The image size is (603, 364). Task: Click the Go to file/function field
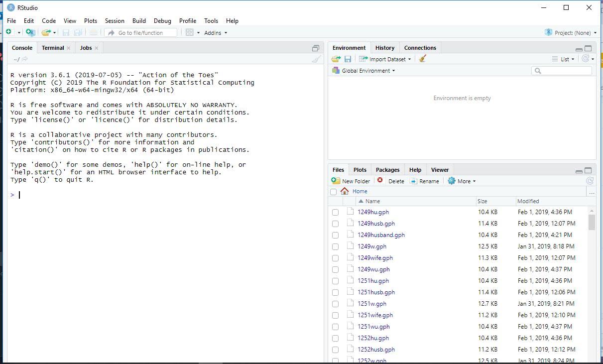[x=141, y=32]
